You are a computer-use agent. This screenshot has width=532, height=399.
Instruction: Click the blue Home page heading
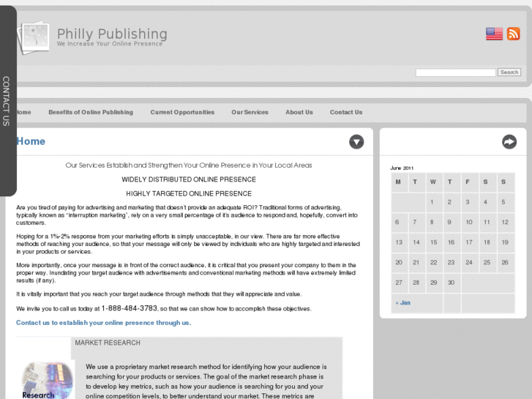point(31,141)
